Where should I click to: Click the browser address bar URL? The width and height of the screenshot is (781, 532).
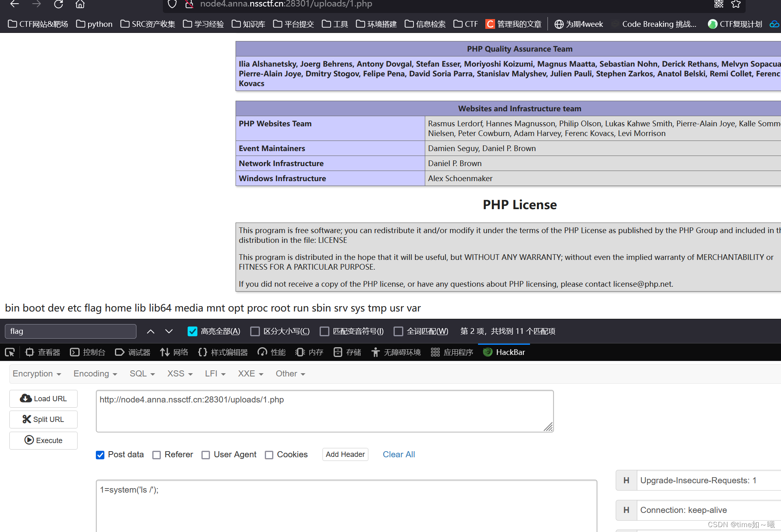click(x=286, y=4)
